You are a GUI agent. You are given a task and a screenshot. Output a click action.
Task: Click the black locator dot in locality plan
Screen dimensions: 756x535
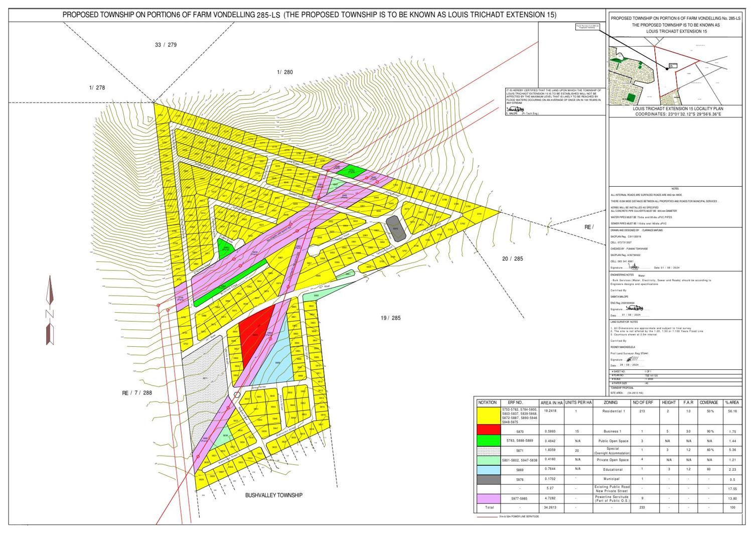pyautogui.click(x=668, y=68)
